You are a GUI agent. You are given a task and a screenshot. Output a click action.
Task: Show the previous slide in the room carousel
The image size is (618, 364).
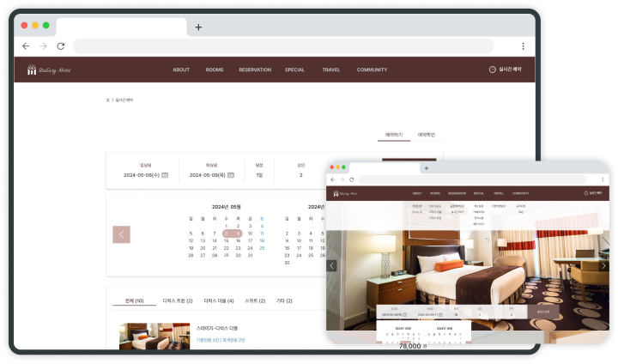pos(332,265)
